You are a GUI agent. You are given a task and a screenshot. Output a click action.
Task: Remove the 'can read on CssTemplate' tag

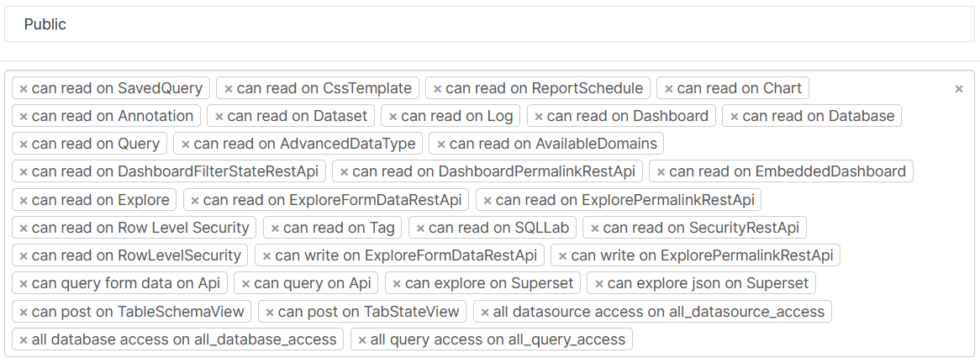tap(229, 88)
